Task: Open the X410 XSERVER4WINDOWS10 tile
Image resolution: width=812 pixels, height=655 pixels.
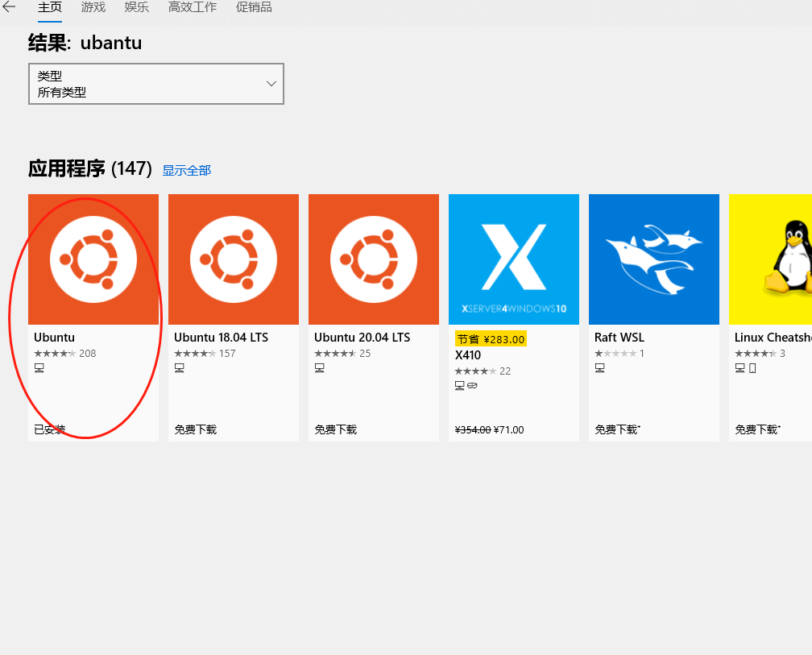Action: point(514,259)
